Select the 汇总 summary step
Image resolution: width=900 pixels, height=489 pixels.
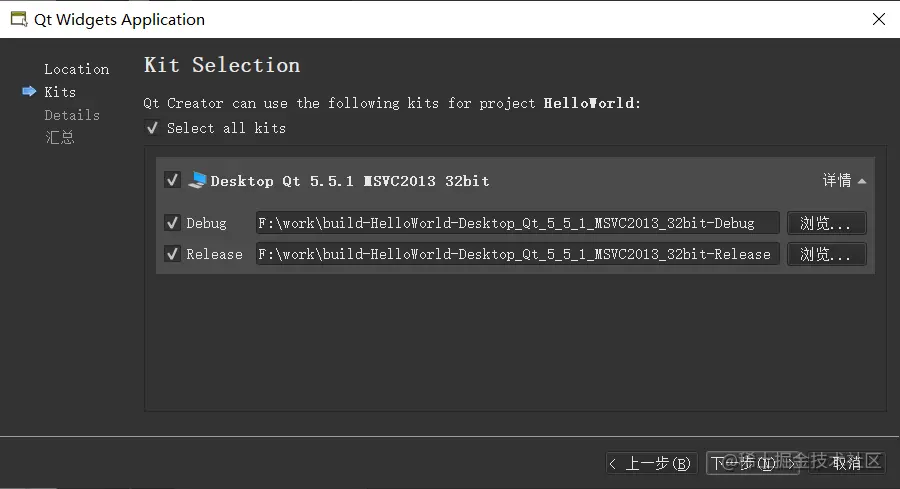point(60,138)
